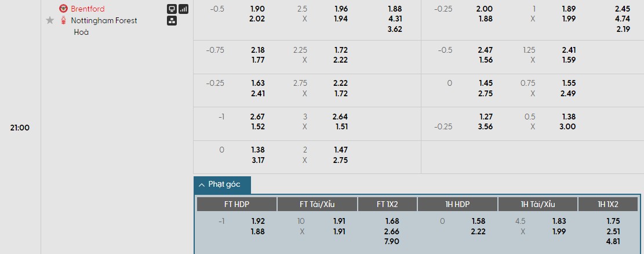Select full-time draw odds 3.62
The height and width of the screenshot is (254, 644).
pyautogui.click(x=394, y=29)
